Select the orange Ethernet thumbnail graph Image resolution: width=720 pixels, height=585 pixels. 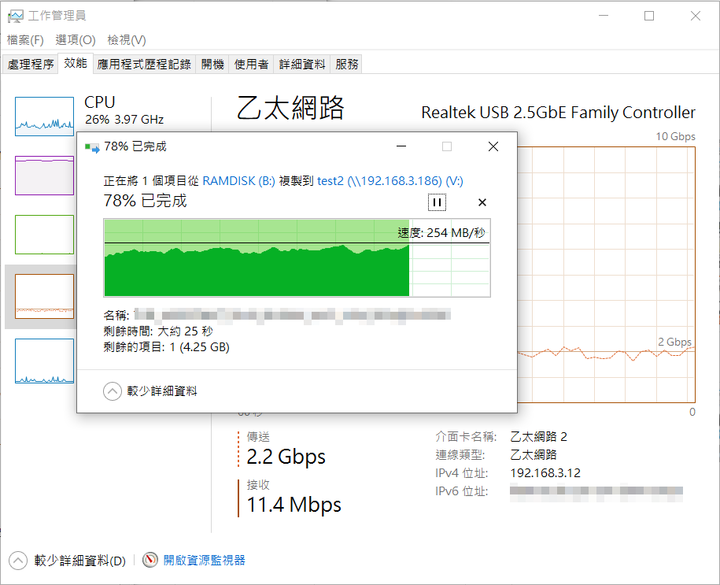pyautogui.click(x=44, y=297)
